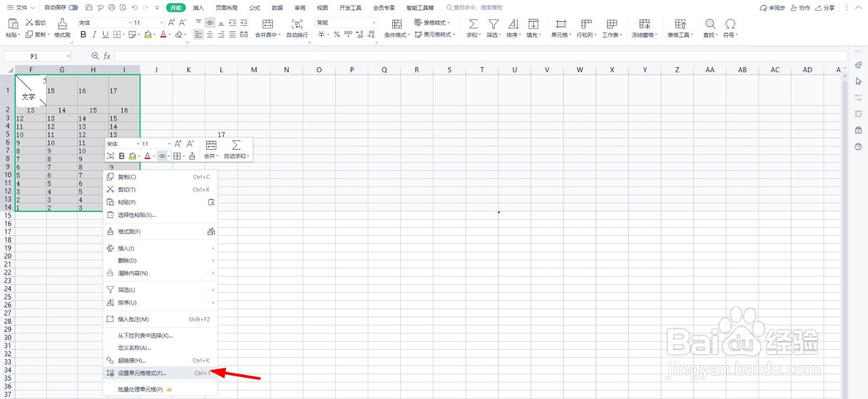Open the 文件 file menu dropdown
The height and width of the screenshot is (399, 868).
pyautogui.click(x=21, y=8)
